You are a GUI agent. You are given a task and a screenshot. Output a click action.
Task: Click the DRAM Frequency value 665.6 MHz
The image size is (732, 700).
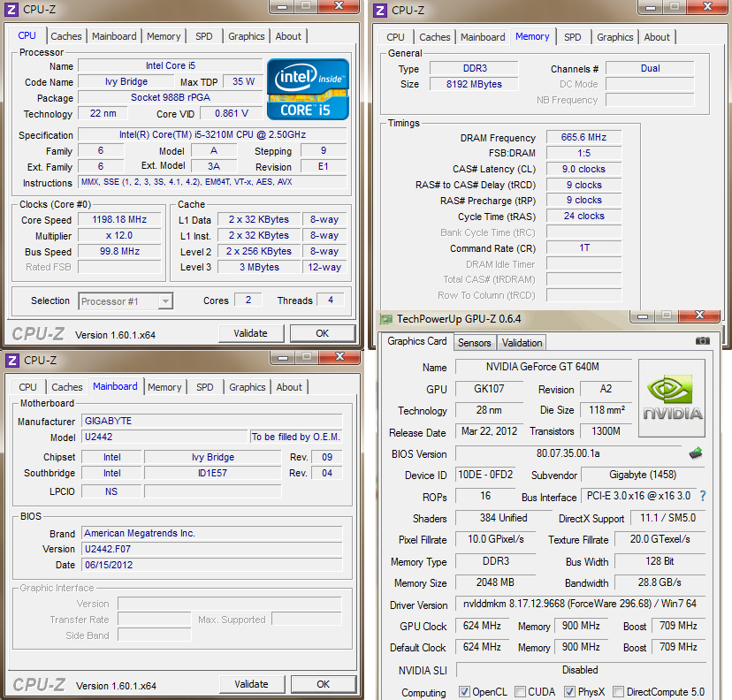[x=583, y=137]
